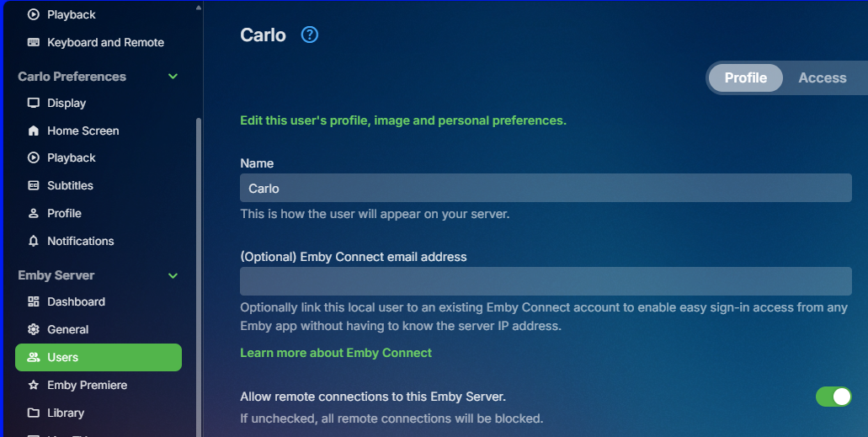Viewport: 868px width, 437px height.
Task: Select the Profile tab
Action: pos(746,77)
